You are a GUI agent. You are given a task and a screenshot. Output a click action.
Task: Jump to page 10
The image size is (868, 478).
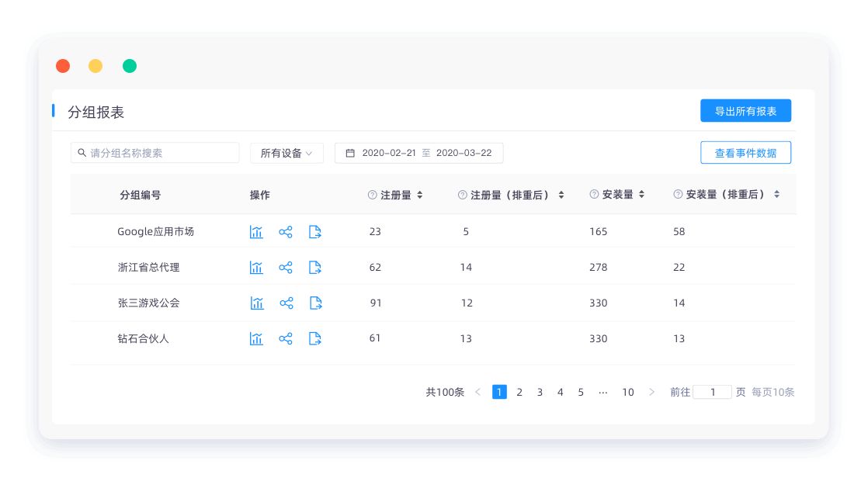[x=628, y=392]
